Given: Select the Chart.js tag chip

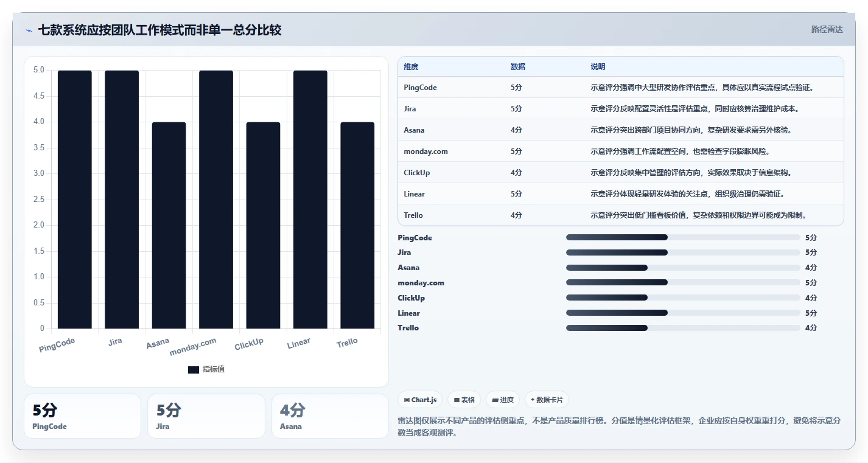Looking at the screenshot, I should [x=420, y=400].
